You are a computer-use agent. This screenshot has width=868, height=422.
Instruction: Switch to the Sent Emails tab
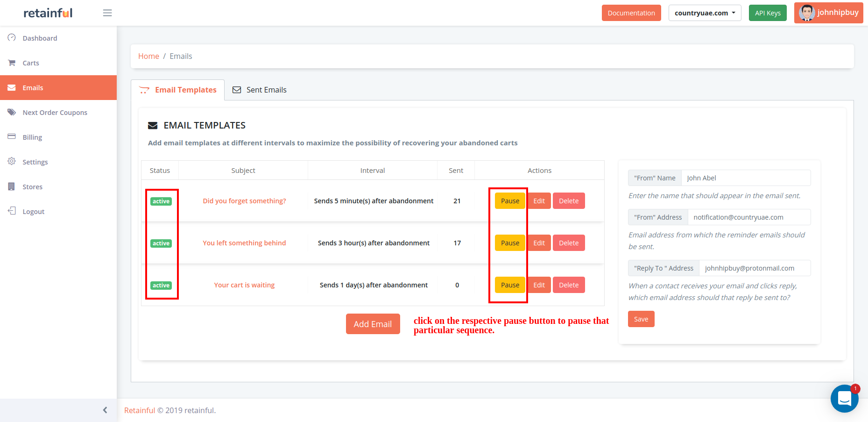click(260, 89)
